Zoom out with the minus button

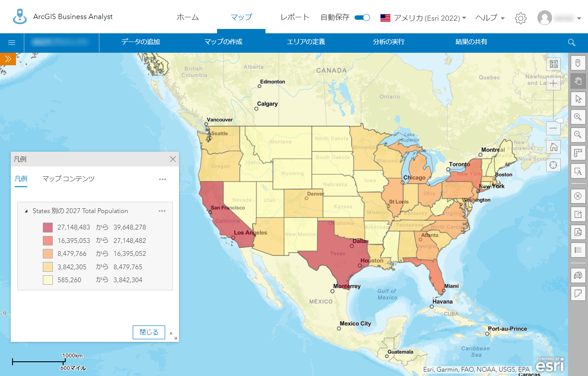click(x=553, y=128)
